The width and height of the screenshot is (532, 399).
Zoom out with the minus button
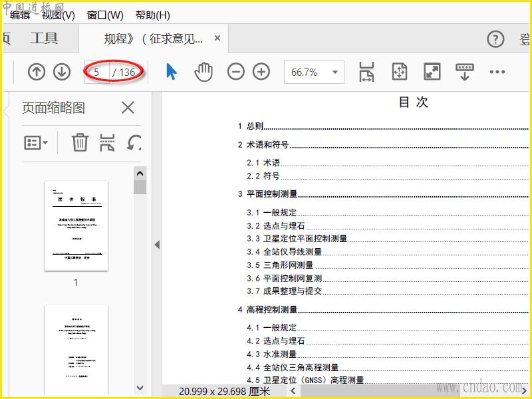tap(236, 72)
